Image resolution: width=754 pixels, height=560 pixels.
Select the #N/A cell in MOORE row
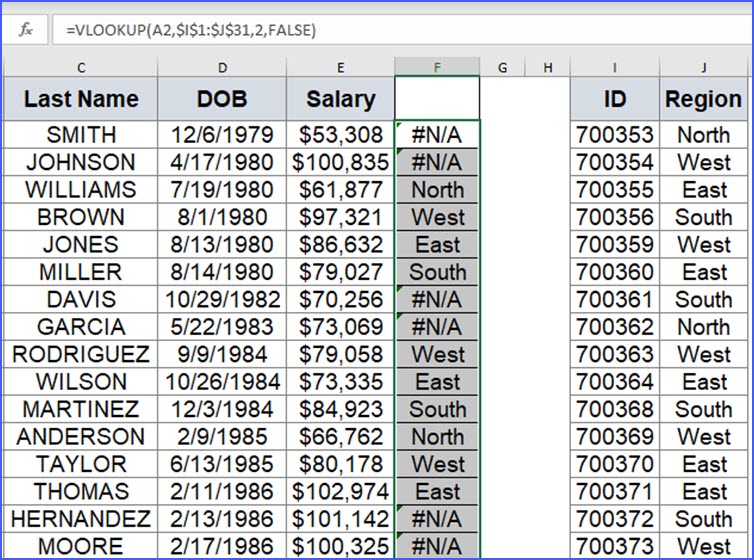[437, 546]
